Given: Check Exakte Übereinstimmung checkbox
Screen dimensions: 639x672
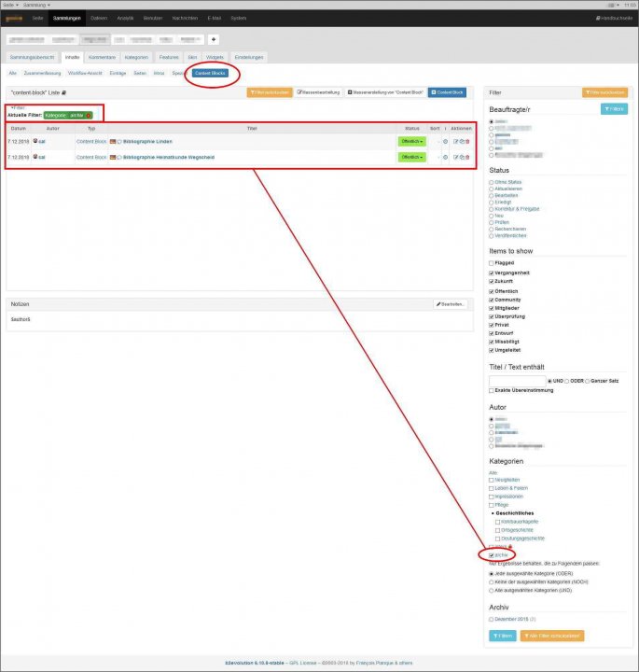Looking at the screenshot, I should (x=492, y=390).
